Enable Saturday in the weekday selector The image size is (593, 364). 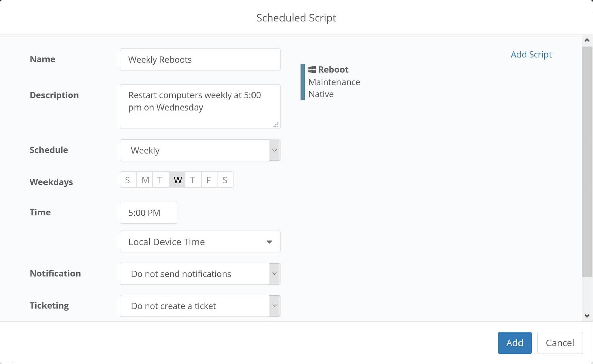[225, 180]
